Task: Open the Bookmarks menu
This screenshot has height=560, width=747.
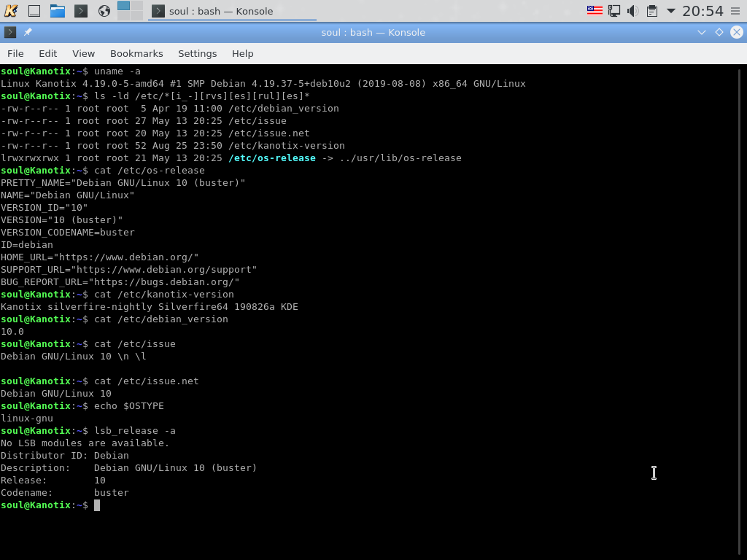Action: point(136,53)
